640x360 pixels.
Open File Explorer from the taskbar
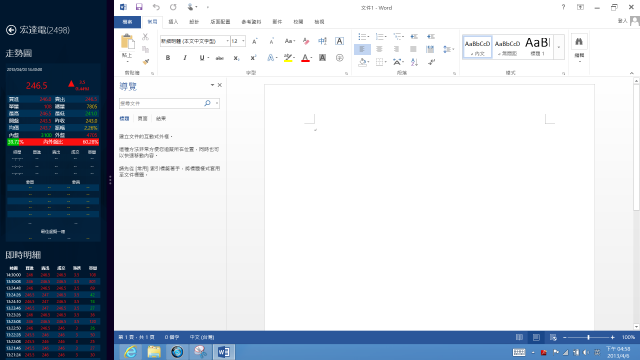click(x=154, y=351)
